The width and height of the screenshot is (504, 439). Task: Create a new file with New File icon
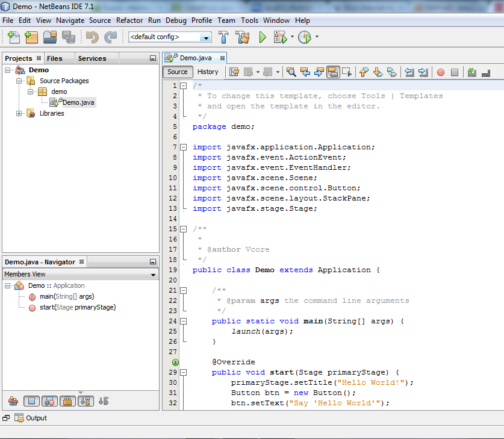(14, 37)
